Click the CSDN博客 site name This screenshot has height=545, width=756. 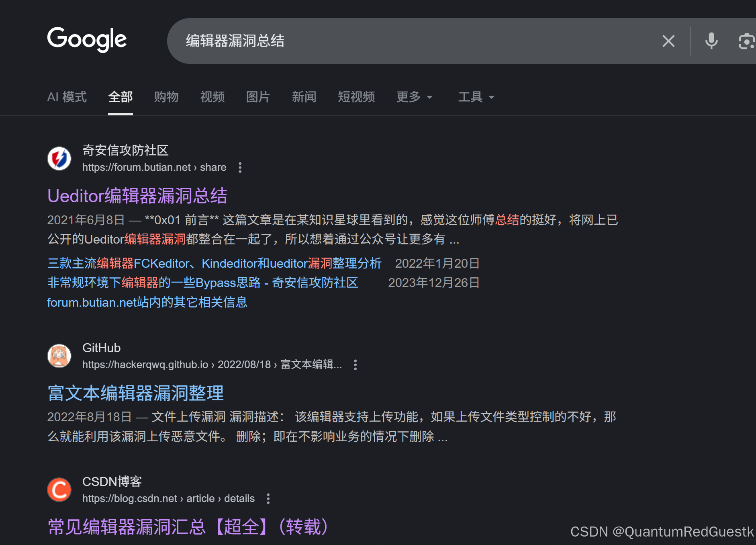[112, 481]
